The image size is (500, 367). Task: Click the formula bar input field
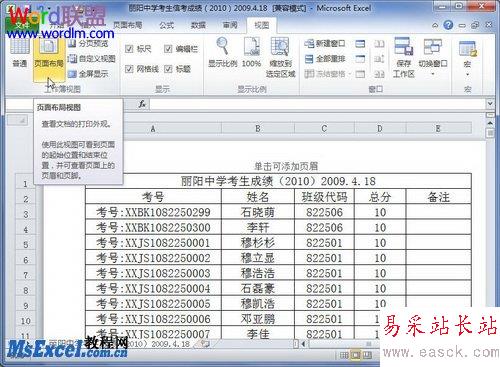click(318, 104)
